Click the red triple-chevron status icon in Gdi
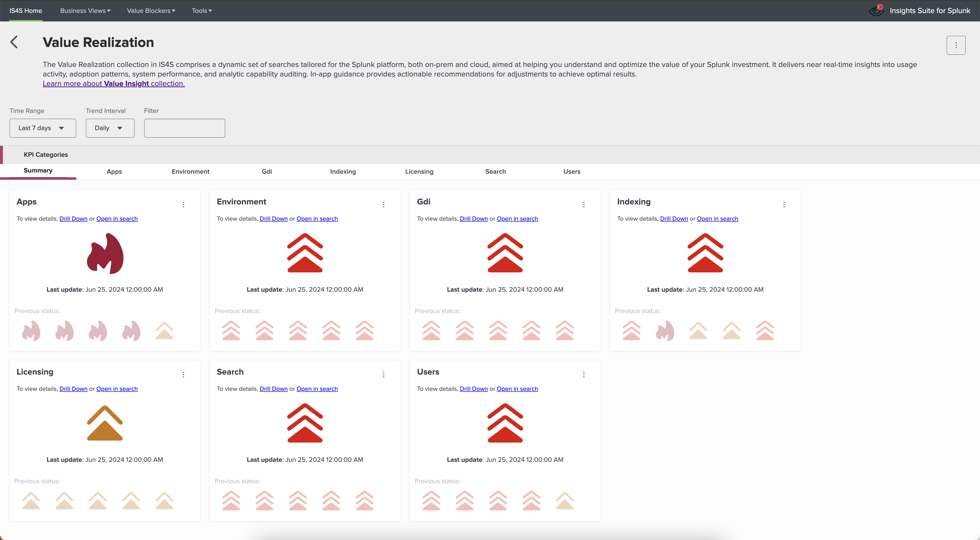The height and width of the screenshot is (540, 980). [x=505, y=253]
